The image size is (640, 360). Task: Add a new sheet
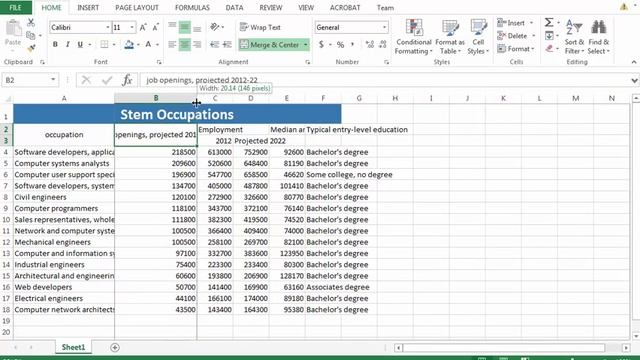pyautogui.click(x=115, y=347)
